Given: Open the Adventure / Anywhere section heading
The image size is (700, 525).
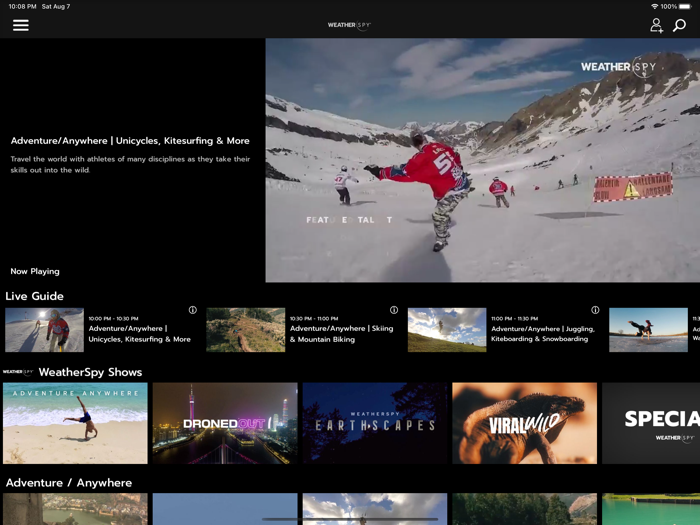Looking at the screenshot, I should point(69,483).
